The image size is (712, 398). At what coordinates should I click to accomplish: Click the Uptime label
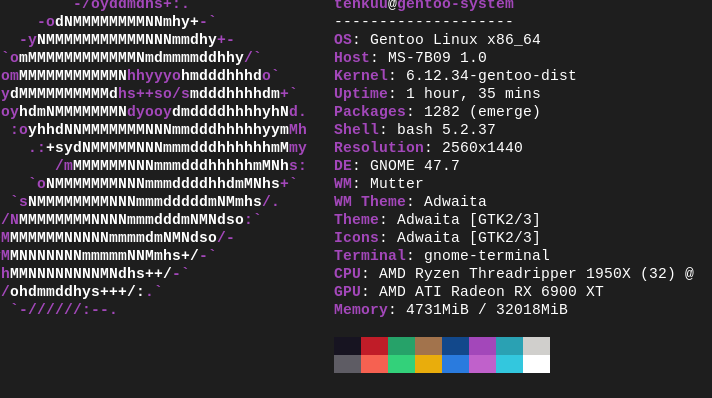click(x=361, y=94)
